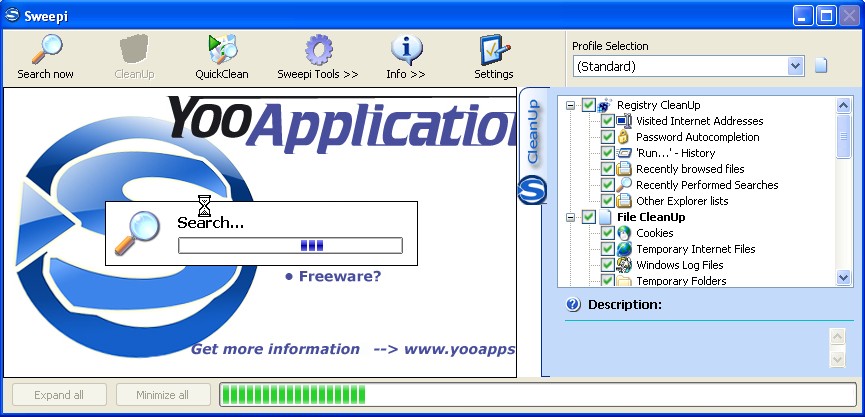865x417 pixels.
Task: Click the Recently browsed files icon
Action: (624, 169)
